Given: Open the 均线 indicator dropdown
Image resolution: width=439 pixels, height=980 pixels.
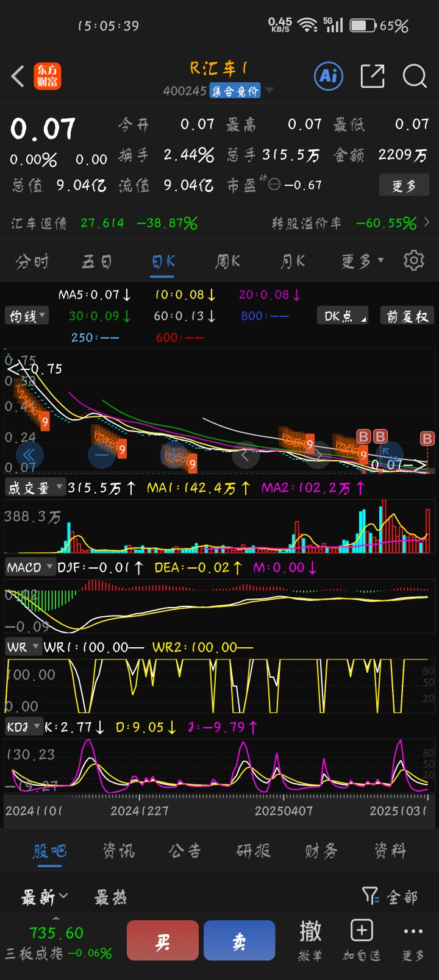Looking at the screenshot, I should 27,316.
